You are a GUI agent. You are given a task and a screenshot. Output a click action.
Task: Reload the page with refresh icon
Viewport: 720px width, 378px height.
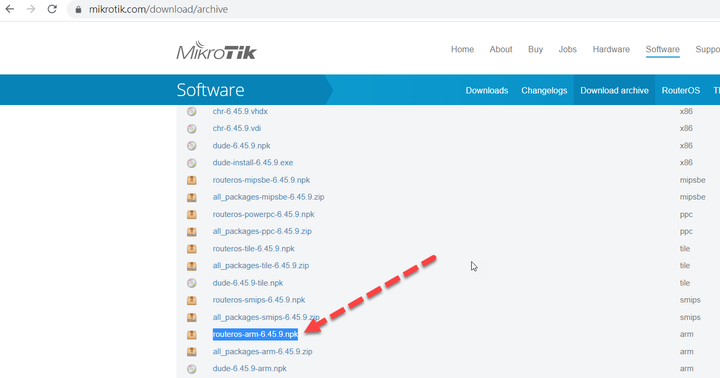coord(52,9)
